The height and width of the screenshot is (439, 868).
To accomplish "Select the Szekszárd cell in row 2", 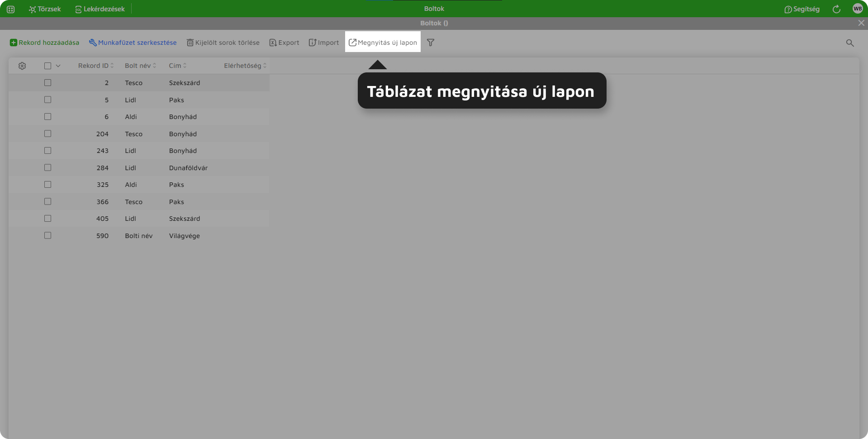I will tap(185, 83).
